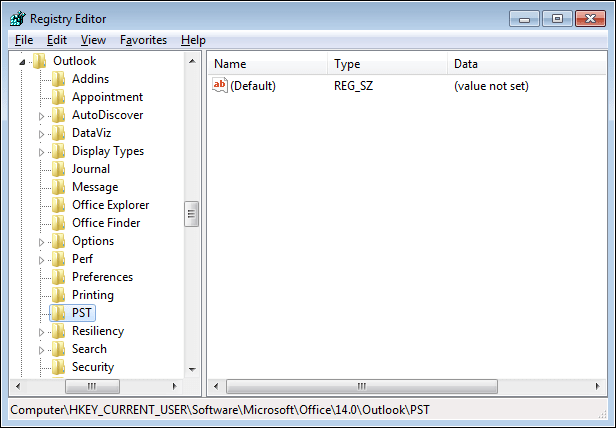Sort values by the Data column header
The height and width of the screenshot is (428, 616).
527,64
